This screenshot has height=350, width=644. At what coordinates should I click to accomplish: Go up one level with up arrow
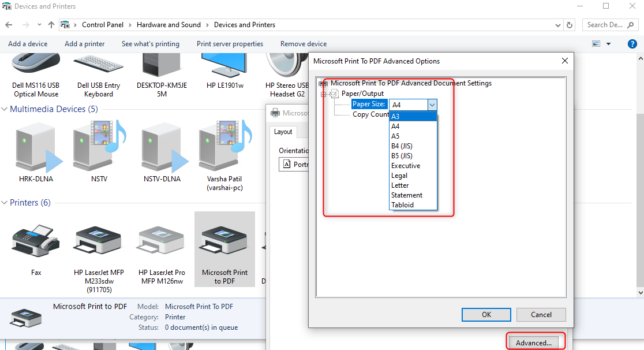(51, 25)
